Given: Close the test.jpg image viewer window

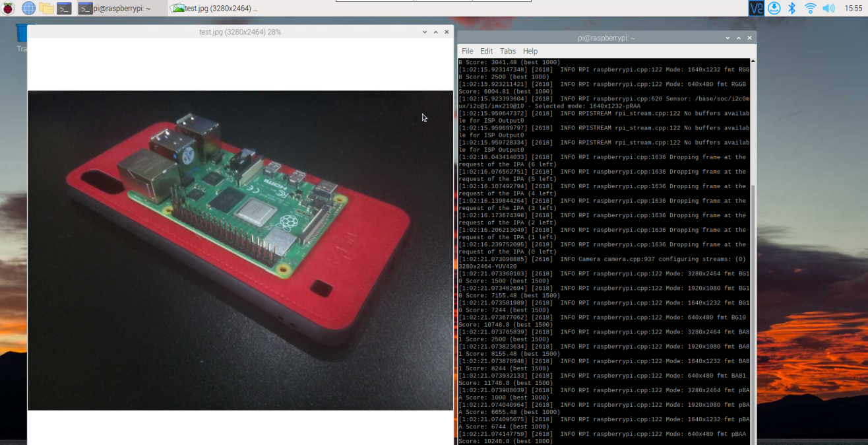Looking at the screenshot, I should point(447,32).
